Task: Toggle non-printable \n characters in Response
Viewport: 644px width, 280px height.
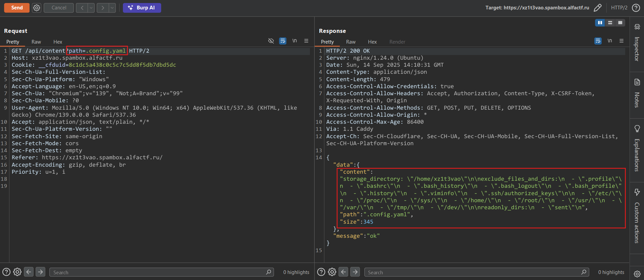Action: (609, 41)
